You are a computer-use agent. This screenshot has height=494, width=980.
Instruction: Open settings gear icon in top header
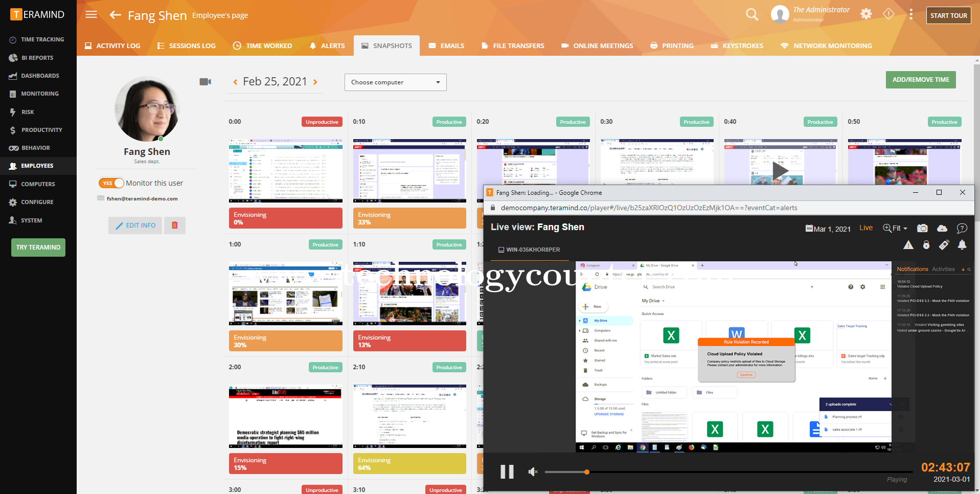[866, 14]
